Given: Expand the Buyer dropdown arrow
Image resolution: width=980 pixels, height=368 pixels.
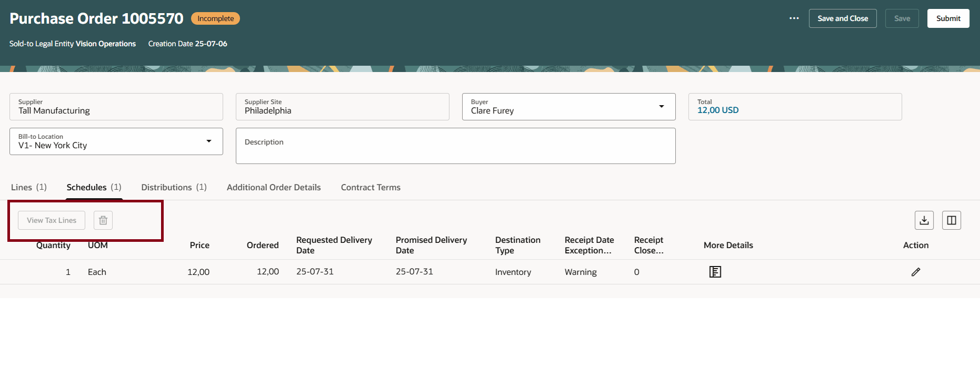Looking at the screenshot, I should tap(662, 107).
